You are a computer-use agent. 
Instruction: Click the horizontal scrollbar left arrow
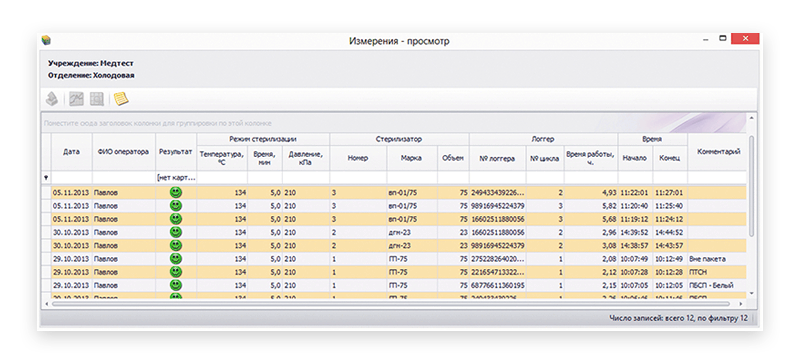tap(46, 303)
